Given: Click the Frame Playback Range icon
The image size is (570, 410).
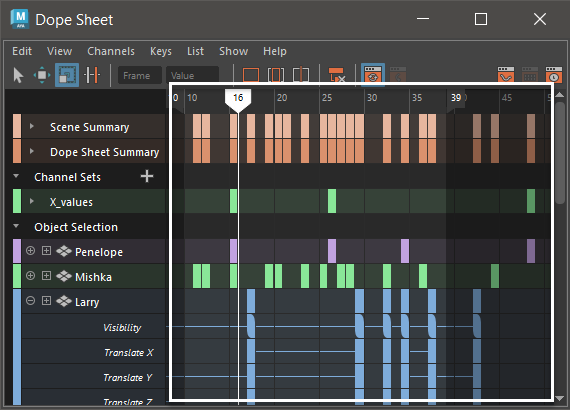Looking at the screenshot, I should (x=276, y=75).
